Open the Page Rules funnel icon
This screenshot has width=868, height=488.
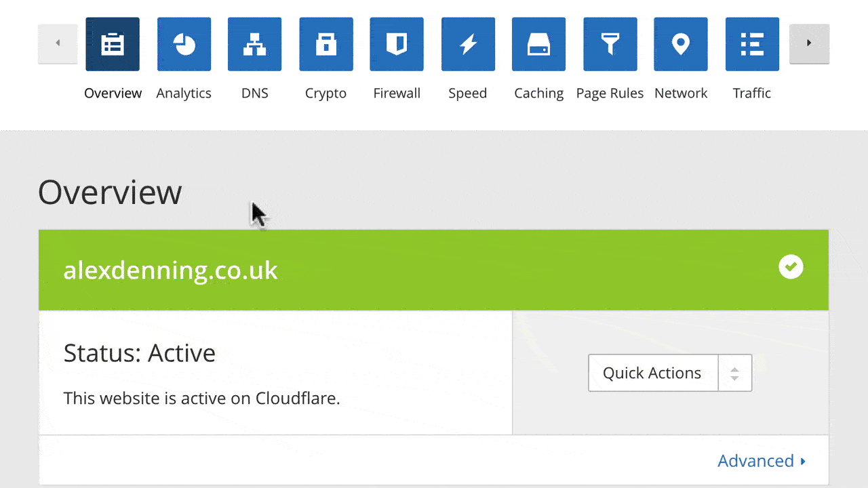pyautogui.click(x=610, y=44)
